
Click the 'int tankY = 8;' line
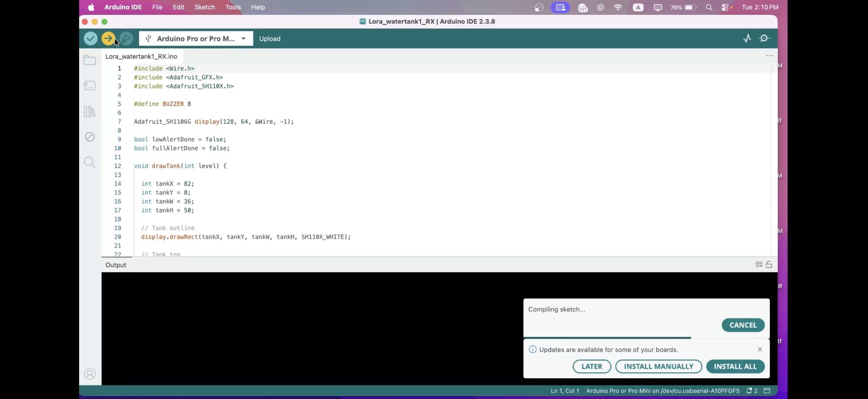166,193
